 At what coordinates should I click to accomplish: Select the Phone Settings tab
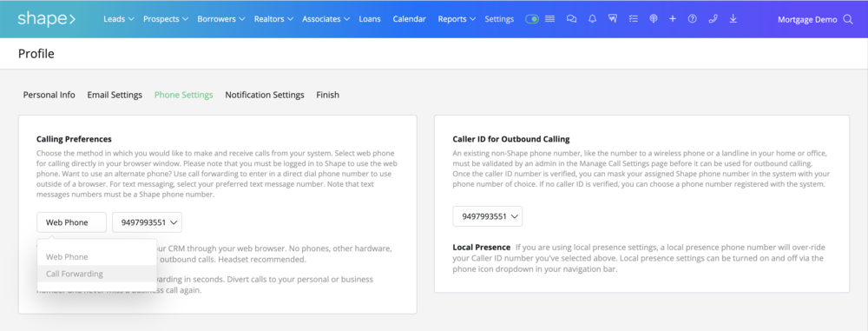(x=184, y=95)
